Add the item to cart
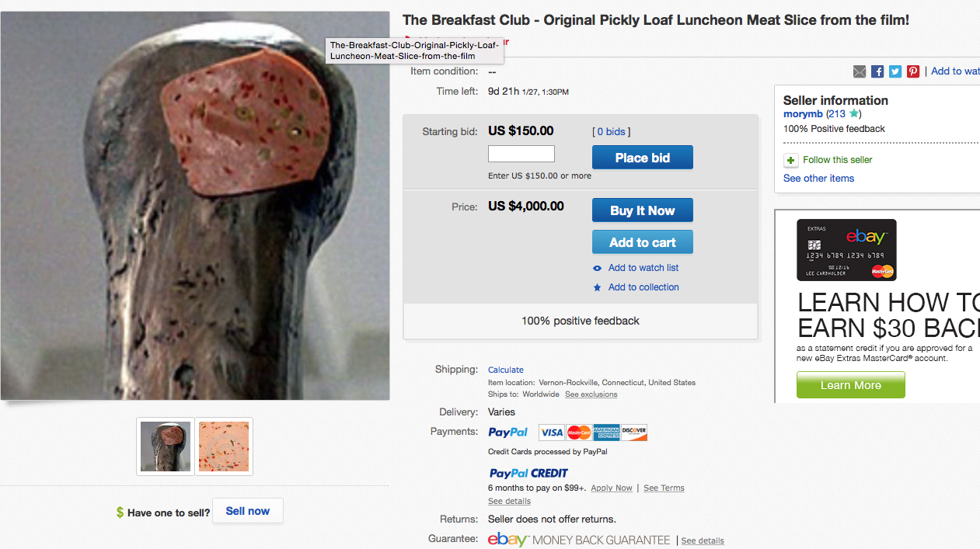 (x=642, y=242)
